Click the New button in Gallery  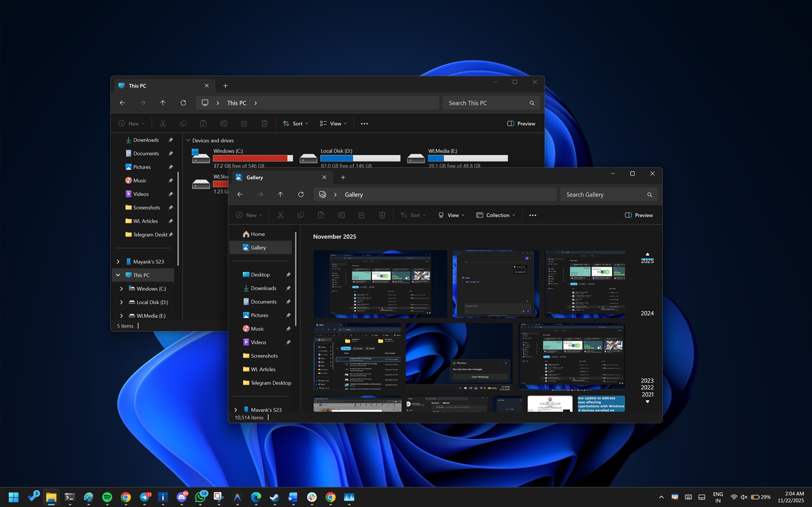coord(249,215)
